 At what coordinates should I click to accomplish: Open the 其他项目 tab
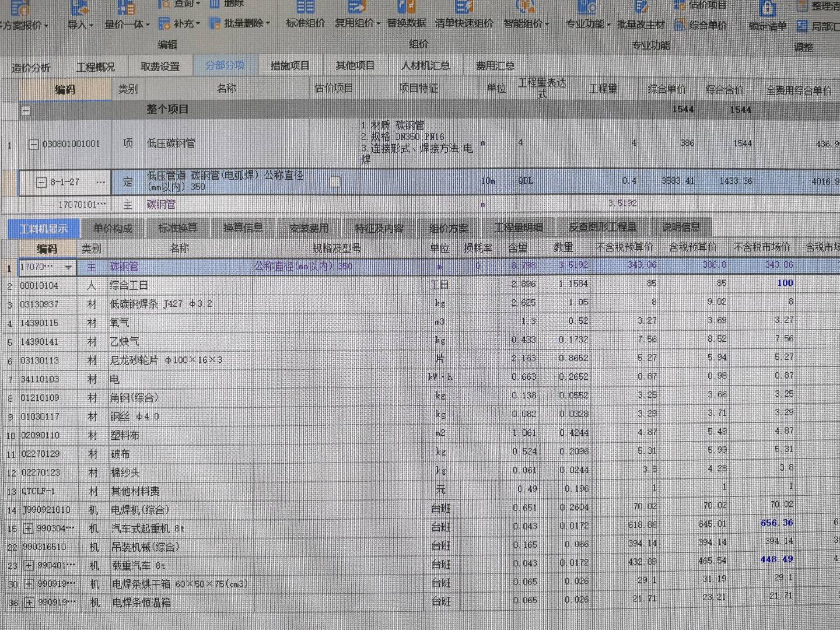pos(355,65)
